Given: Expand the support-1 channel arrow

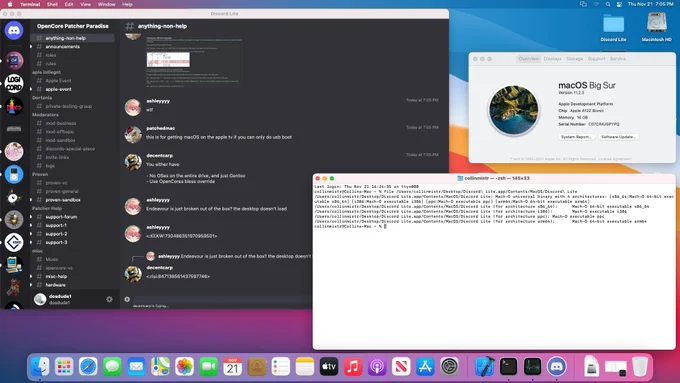Looking at the screenshot, I should 31,226.
